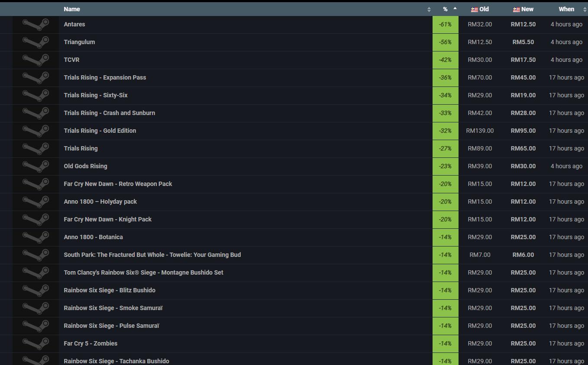Open Trials Rising - Sixty-Six link
588x365 pixels.
pos(96,95)
